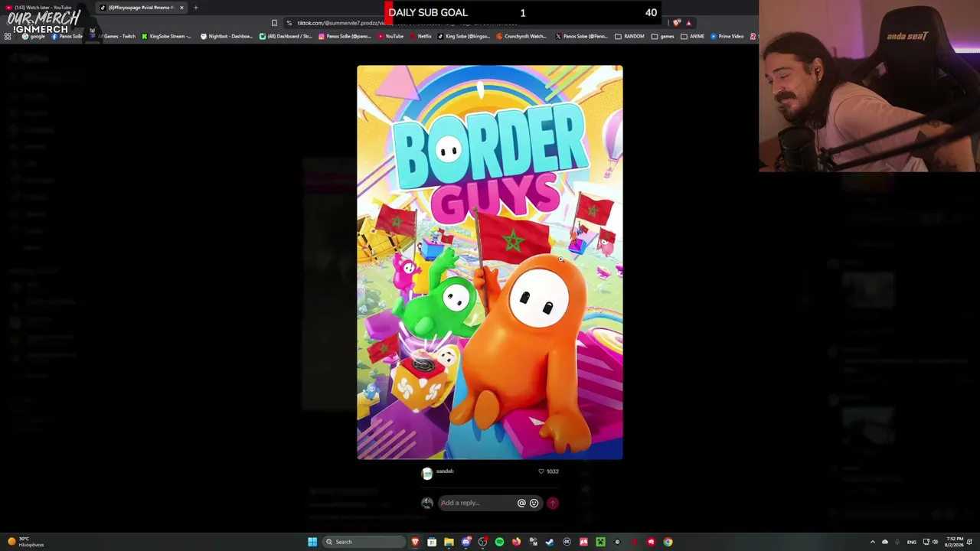The width and height of the screenshot is (980, 551).
Task: Open the clock and calendar flyout
Action: (954, 542)
